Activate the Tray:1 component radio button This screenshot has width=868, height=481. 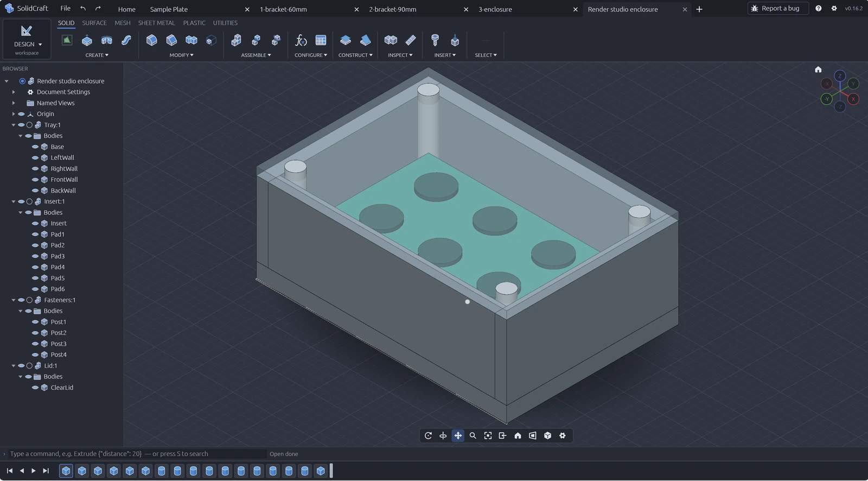pyautogui.click(x=29, y=125)
